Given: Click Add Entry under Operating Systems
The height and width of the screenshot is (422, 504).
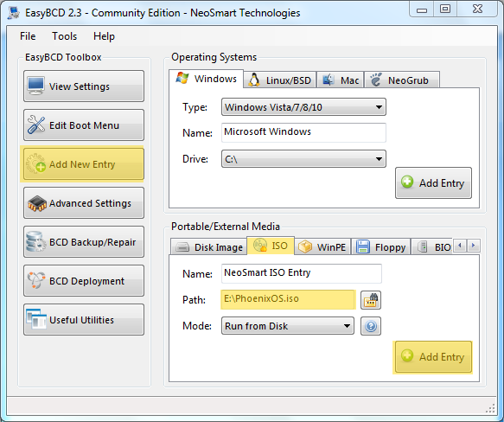Looking at the screenshot, I should [x=433, y=182].
